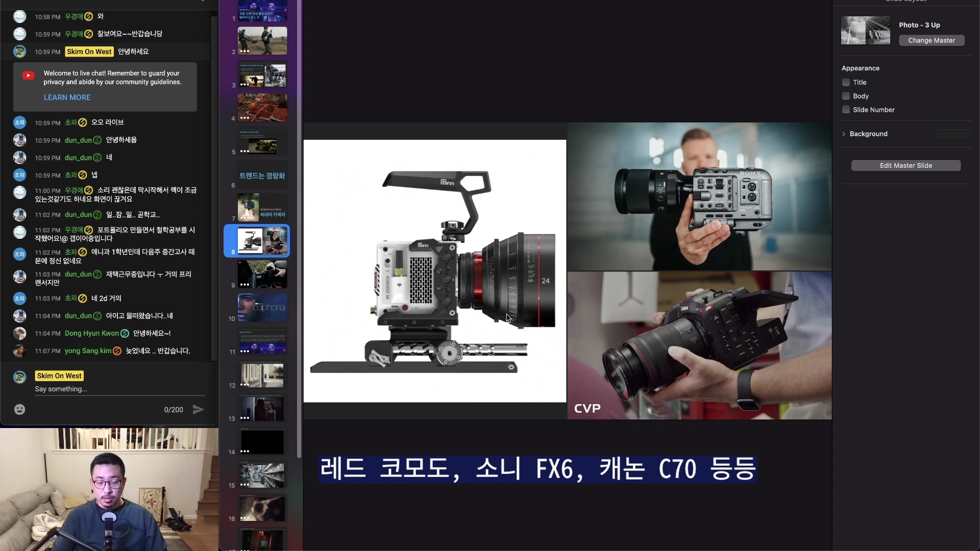The width and height of the screenshot is (980, 551).
Task: Select slide 3 thumbnail
Action: [x=262, y=74]
